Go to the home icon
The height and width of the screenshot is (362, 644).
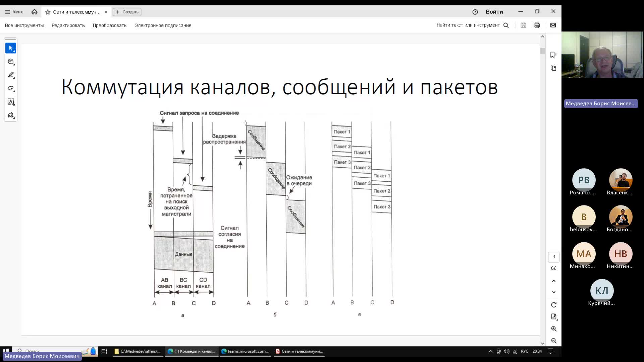tap(34, 12)
